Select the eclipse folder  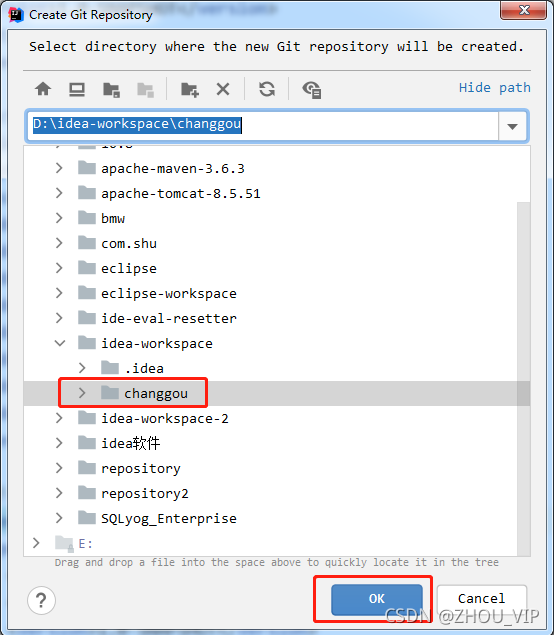click(270, 268)
